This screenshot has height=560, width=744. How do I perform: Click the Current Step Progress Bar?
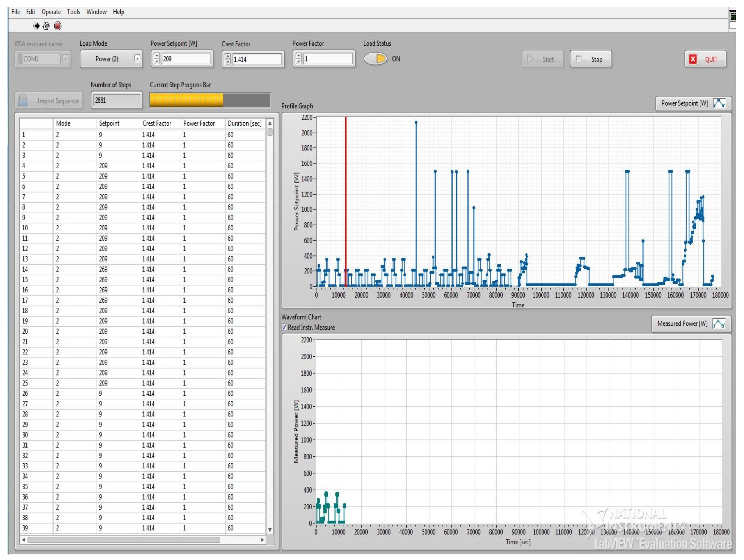click(210, 100)
